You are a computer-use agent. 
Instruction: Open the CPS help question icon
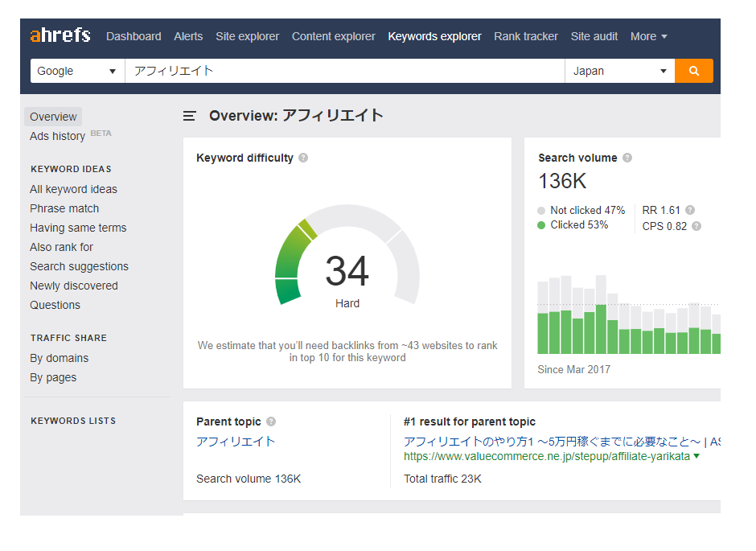(696, 225)
